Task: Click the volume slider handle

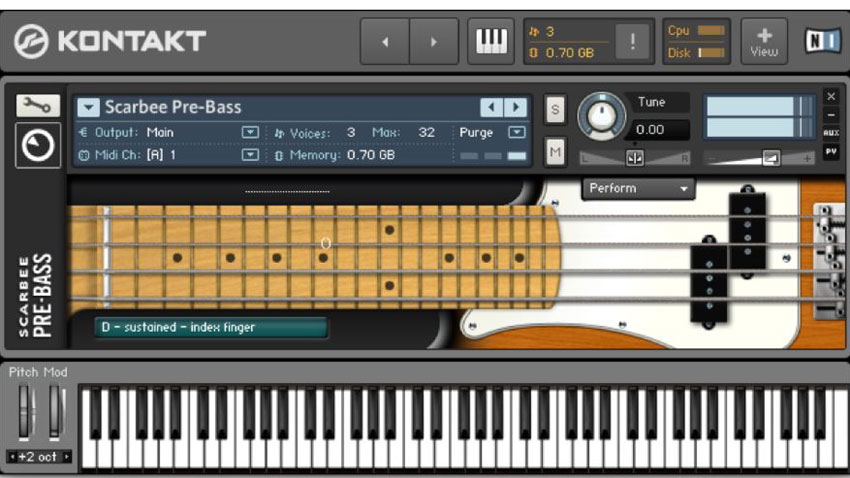Action: tap(770, 158)
